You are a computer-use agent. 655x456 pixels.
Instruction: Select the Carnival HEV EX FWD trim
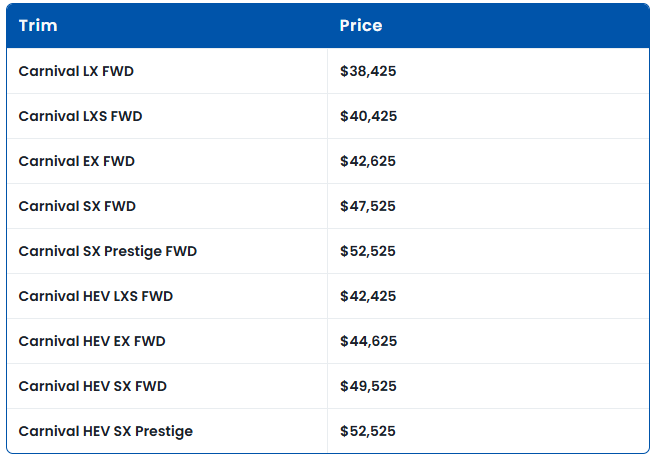point(92,342)
